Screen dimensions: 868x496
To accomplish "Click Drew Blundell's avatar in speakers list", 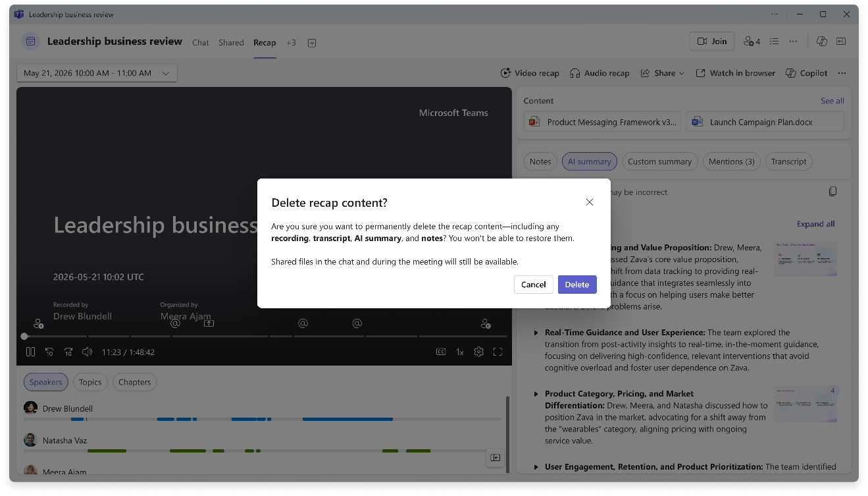I will pyautogui.click(x=30, y=408).
